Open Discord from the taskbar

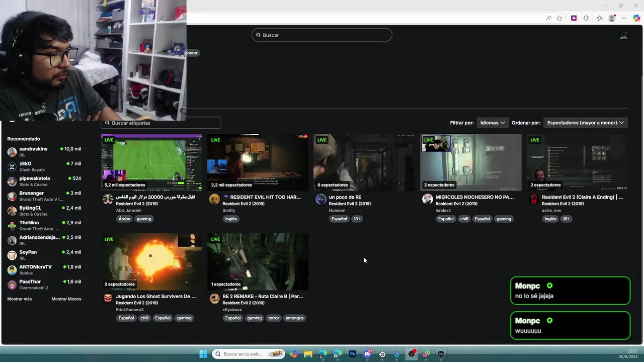(x=367, y=354)
